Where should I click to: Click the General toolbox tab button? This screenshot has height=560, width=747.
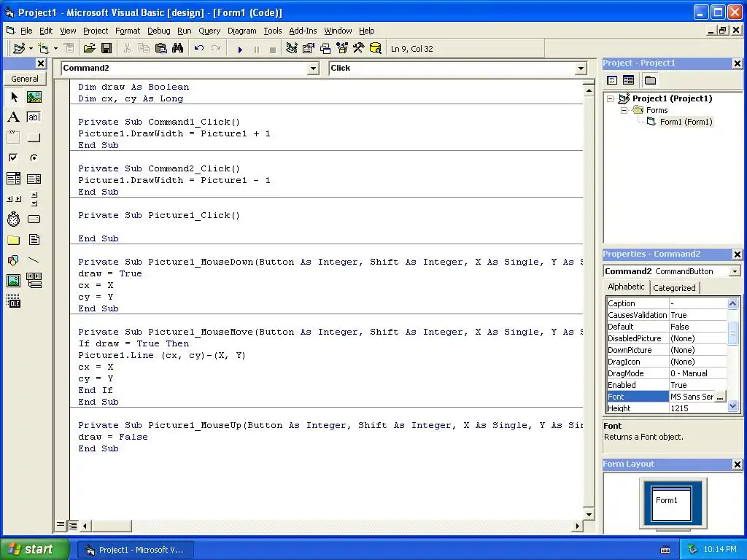point(25,79)
